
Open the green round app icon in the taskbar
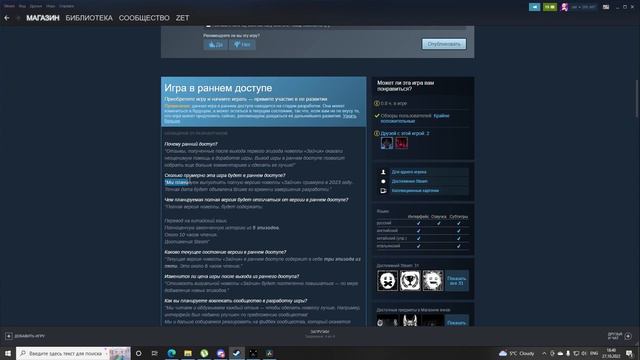[x=204, y=353]
